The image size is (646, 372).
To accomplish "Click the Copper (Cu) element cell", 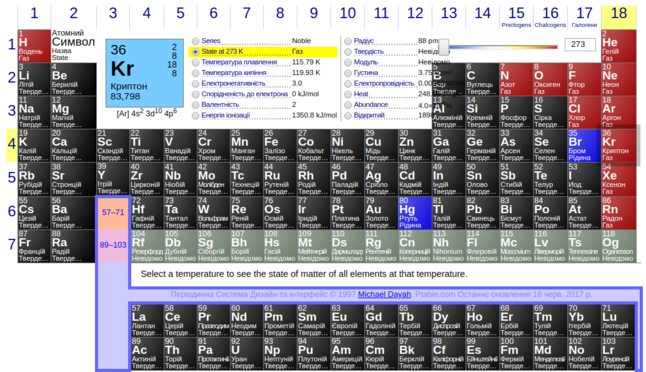I will [381, 145].
